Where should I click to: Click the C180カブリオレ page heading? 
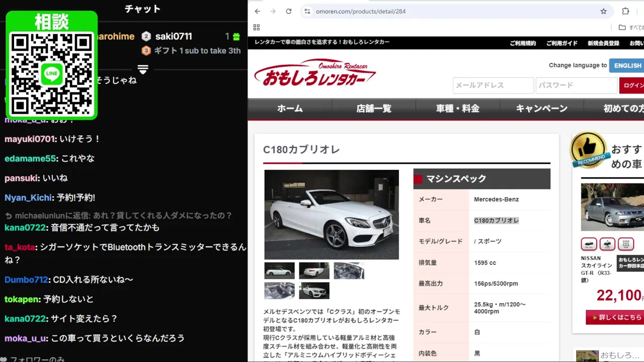pyautogui.click(x=301, y=150)
